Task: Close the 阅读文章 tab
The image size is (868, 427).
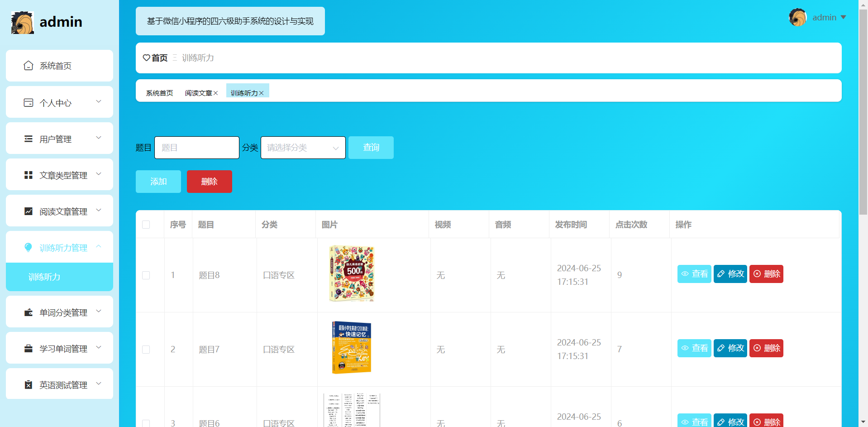Action: (216, 93)
